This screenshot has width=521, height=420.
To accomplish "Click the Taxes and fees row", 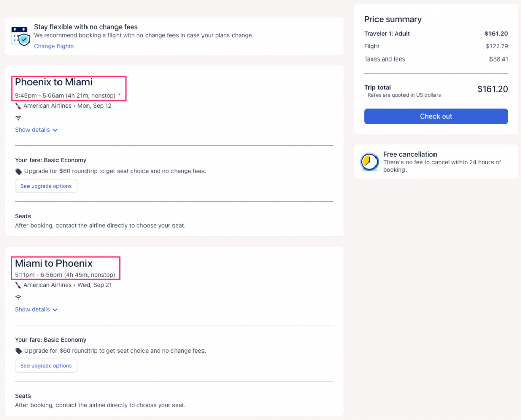I will [385, 59].
